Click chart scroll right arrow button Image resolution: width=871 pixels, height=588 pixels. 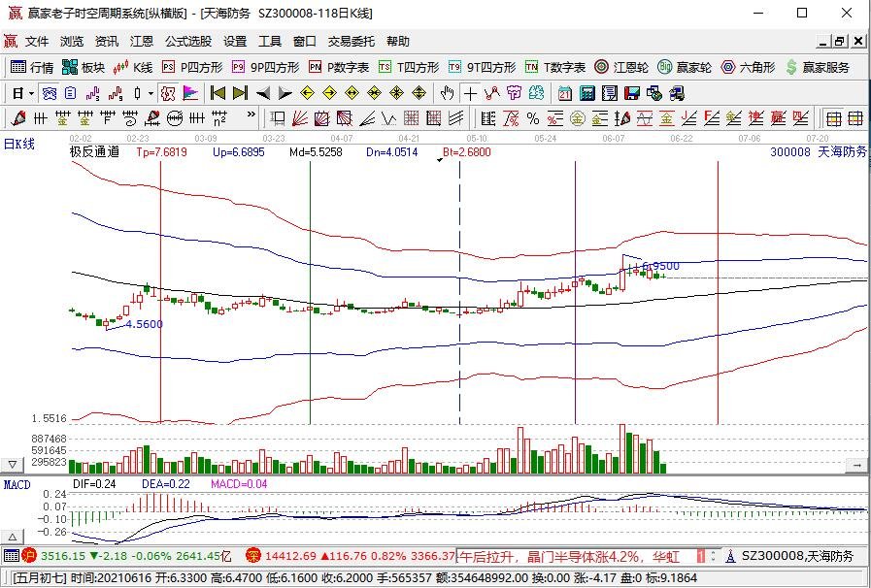[857, 465]
